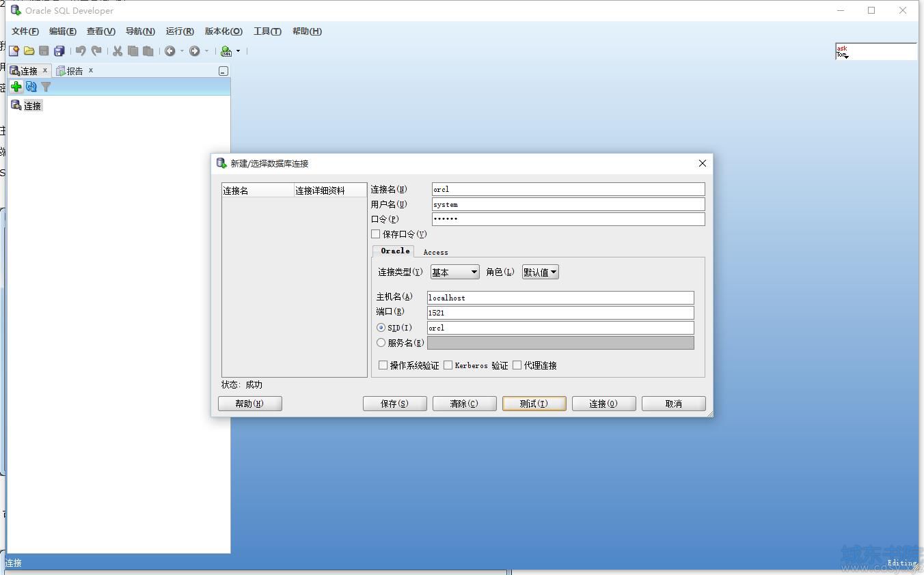
Task: Click the 端口 field showing 1521
Action: point(560,313)
